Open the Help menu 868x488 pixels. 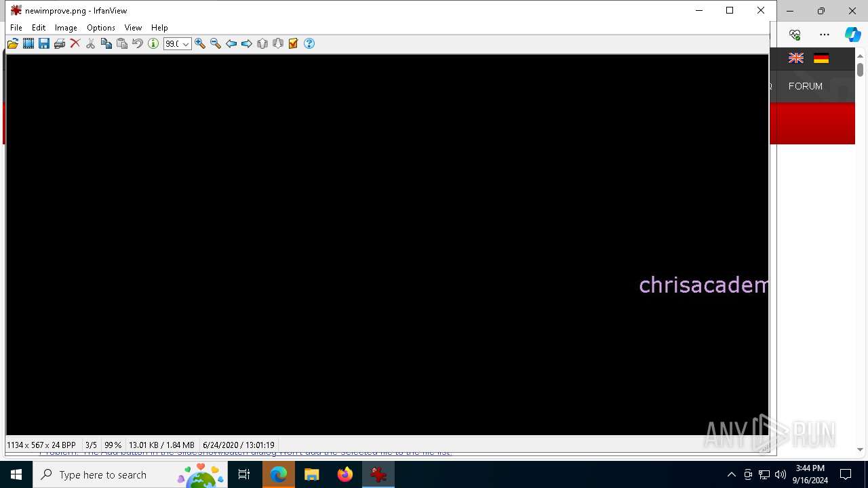pyautogui.click(x=159, y=28)
